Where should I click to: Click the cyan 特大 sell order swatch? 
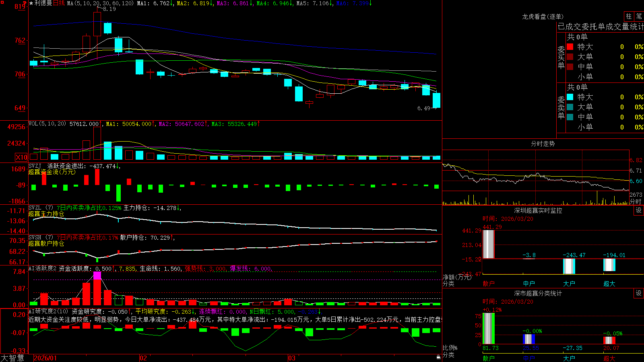[570, 97]
